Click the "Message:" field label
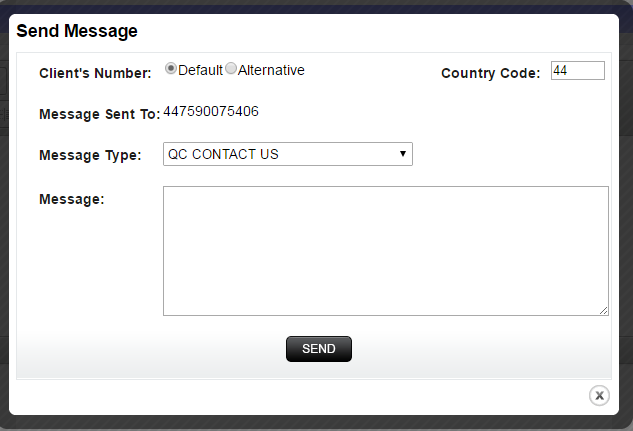633x431 pixels. [71, 199]
